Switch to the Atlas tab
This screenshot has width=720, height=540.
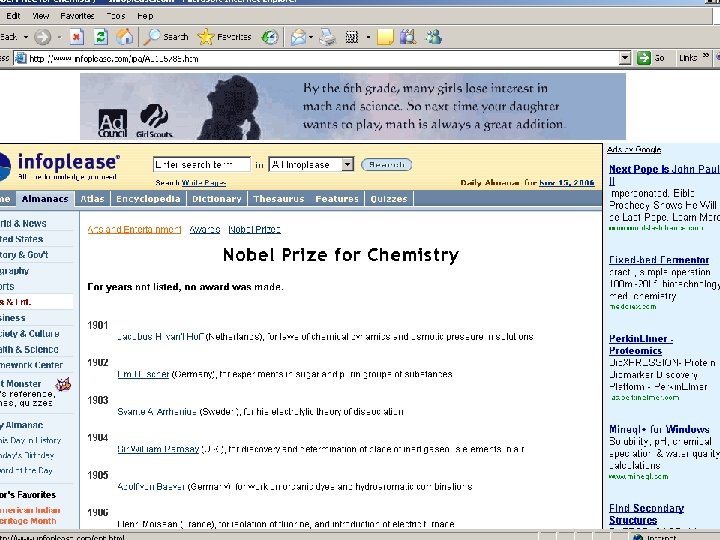(x=92, y=199)
